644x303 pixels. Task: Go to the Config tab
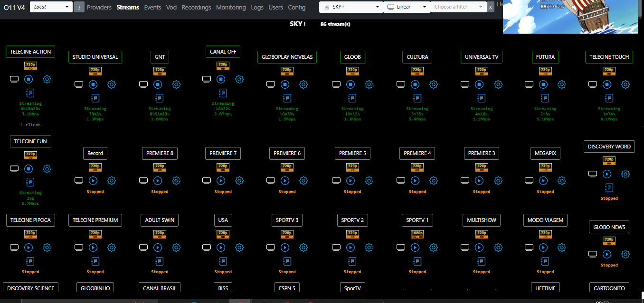[x=297, y=7]
